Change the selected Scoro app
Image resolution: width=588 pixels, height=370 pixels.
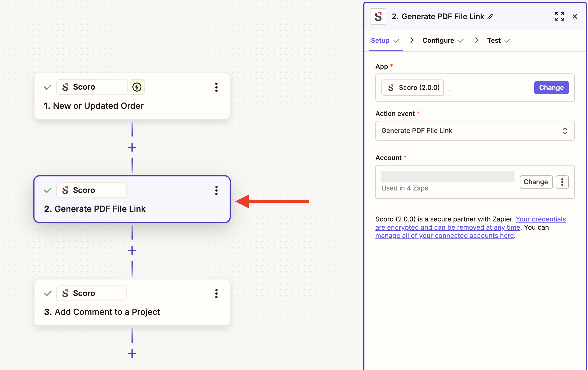coord(551,88)
